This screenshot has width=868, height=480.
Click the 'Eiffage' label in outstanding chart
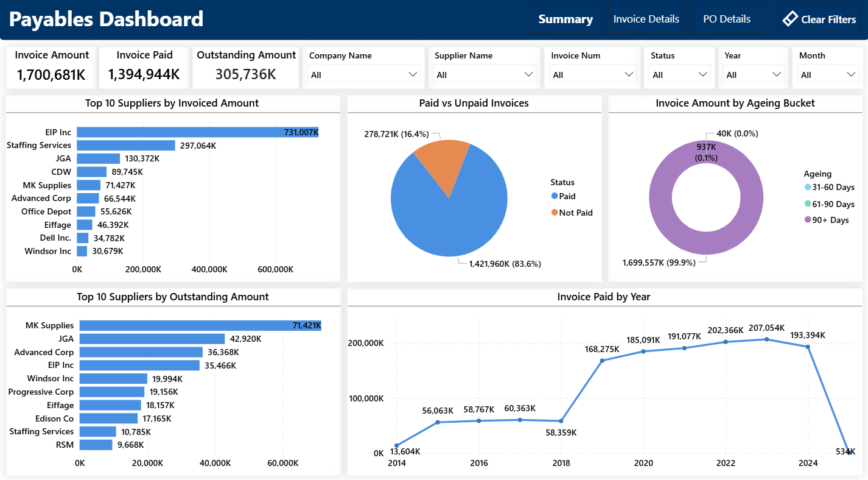pyautogui.click(x=60, y=405)
